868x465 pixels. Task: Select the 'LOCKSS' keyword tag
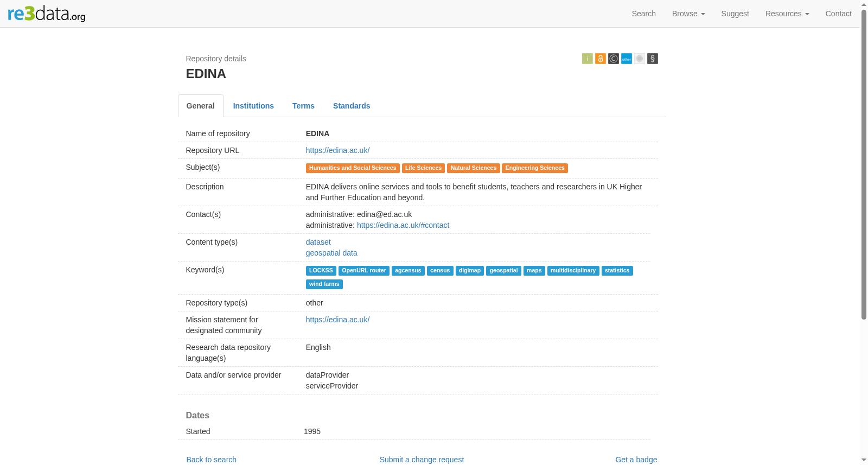tap(321, 271)
